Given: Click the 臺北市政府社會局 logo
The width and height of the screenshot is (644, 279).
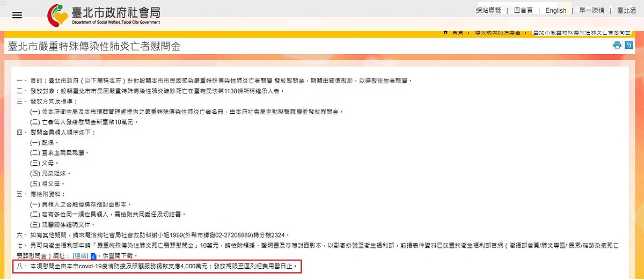Looking at the screenshot, I should (104, 14).
